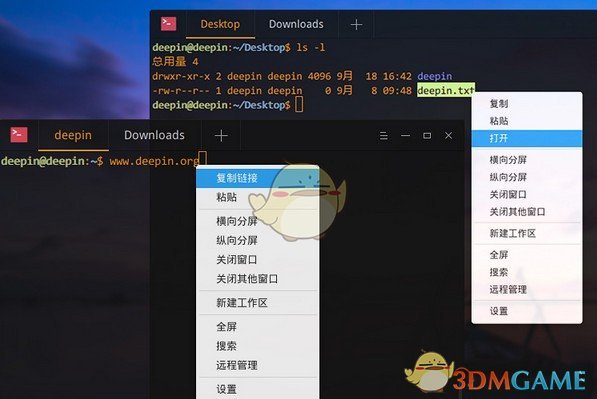
Task: Add a new tab in the back terminal window
Action: (x=356, y=24)
